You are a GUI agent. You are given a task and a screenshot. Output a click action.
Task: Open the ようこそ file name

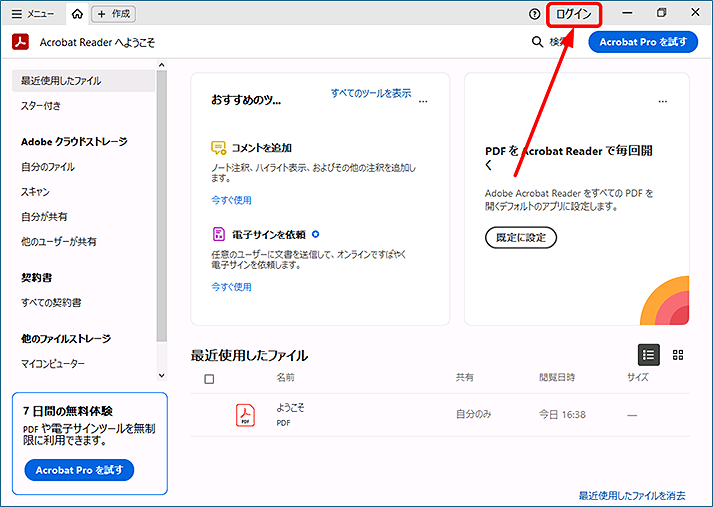291,408
